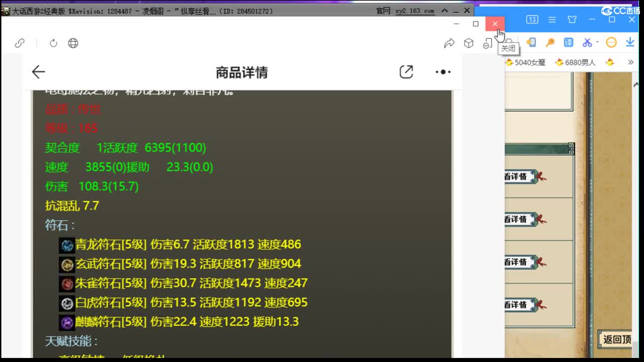
Task: Click the 玄武符石[5级] 伤害19.3 row text
Action: [188, 264]
